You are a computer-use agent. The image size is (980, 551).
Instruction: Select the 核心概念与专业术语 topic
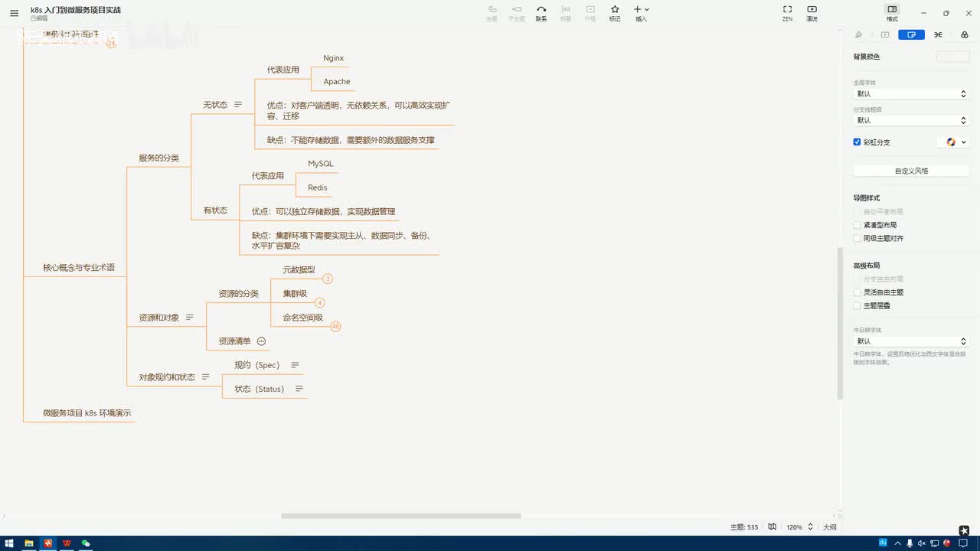pos(79,267)
